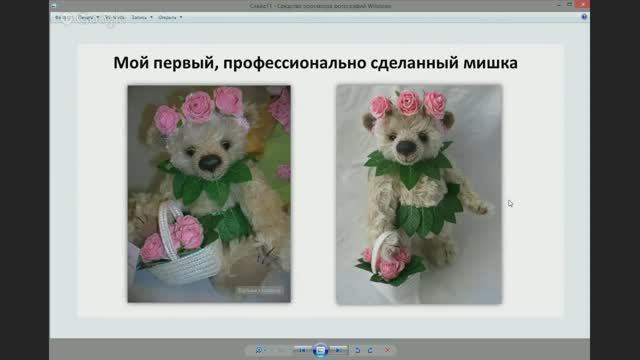Open the Эл. почта toolbar item
The image size is (640, 360).
(x=115, y=18)
